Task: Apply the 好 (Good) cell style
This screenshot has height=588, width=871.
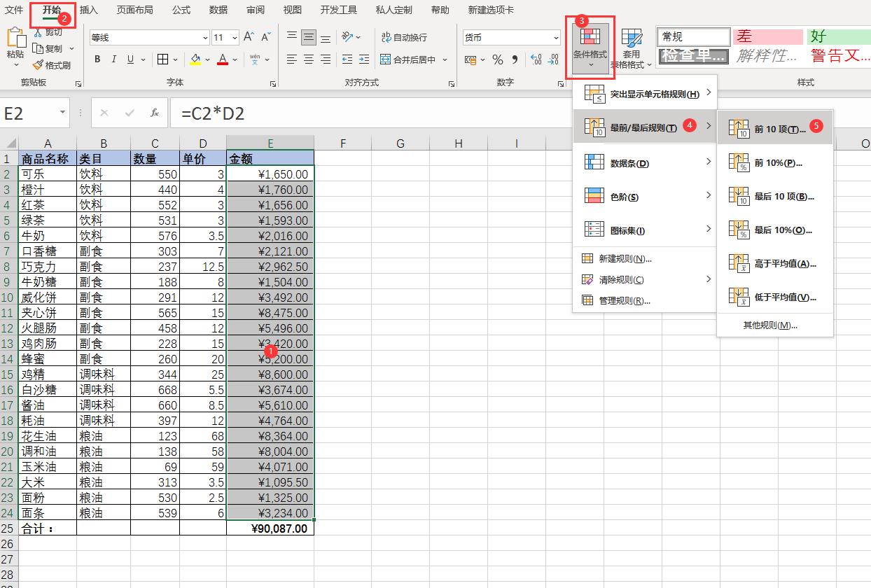Action: [x=839, y=36]
